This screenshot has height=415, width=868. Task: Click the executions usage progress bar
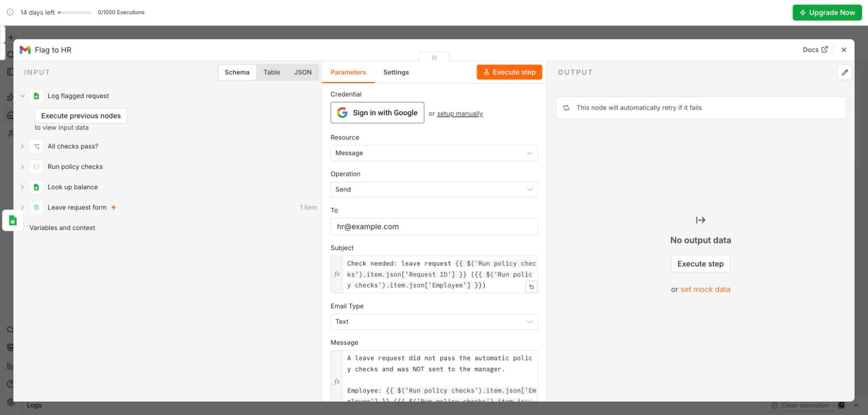coord(75,12)
